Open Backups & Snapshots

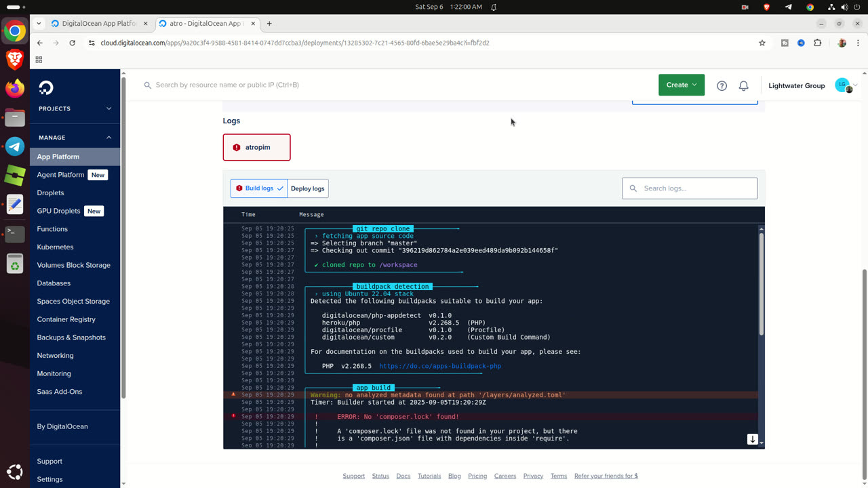coord(71,338)
